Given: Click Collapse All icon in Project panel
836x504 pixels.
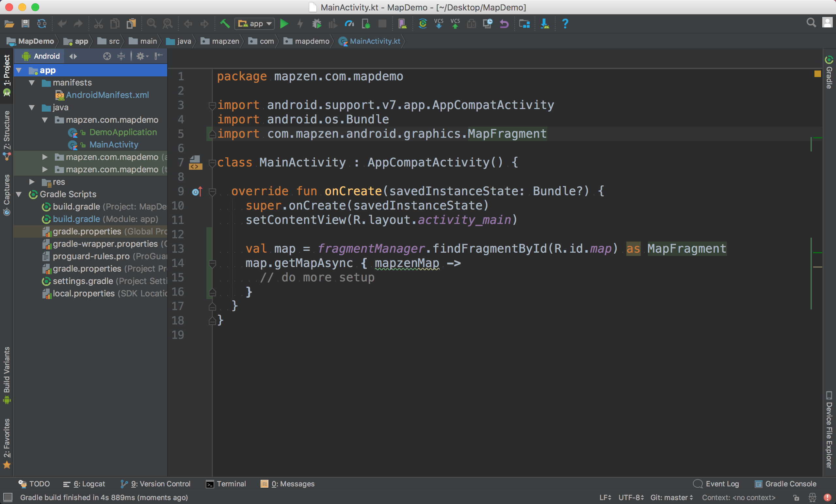Looking at the screenshot, I should [x=121, y=56].
